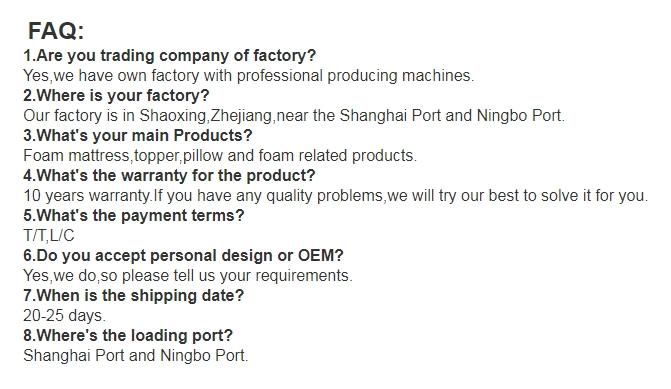
Task: Click the warranty for the product question
Action: pos(169,175)
